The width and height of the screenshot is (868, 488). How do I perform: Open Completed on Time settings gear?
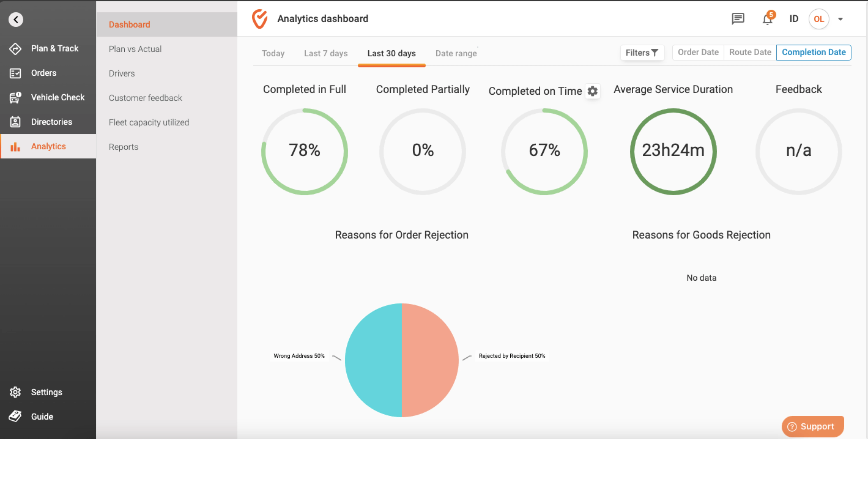[592, 91]
